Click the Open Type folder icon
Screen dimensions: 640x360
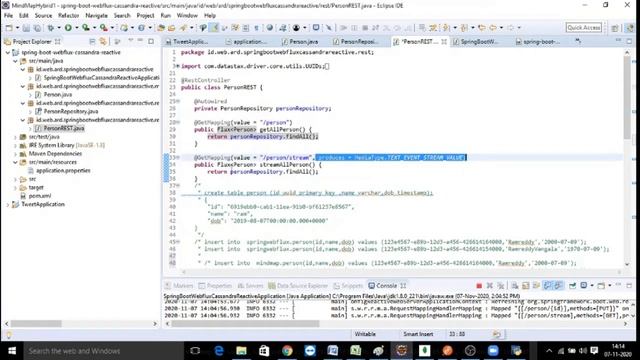[161, 28]
